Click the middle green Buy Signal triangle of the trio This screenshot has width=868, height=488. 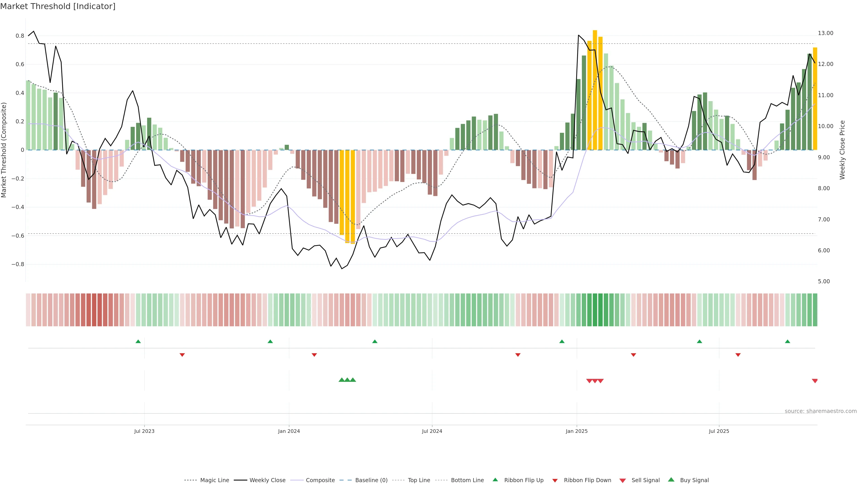pyautogui.click(x=347, y=380)
